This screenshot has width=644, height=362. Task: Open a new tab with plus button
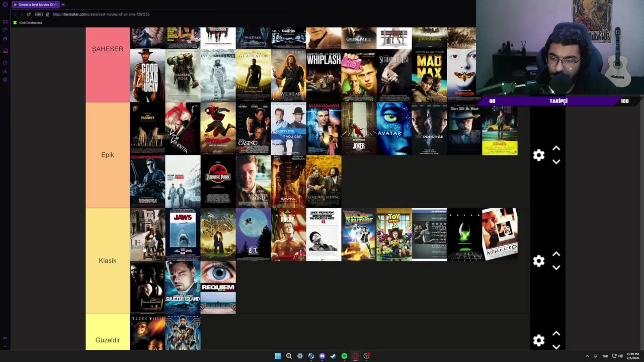[x=63, y=5]
